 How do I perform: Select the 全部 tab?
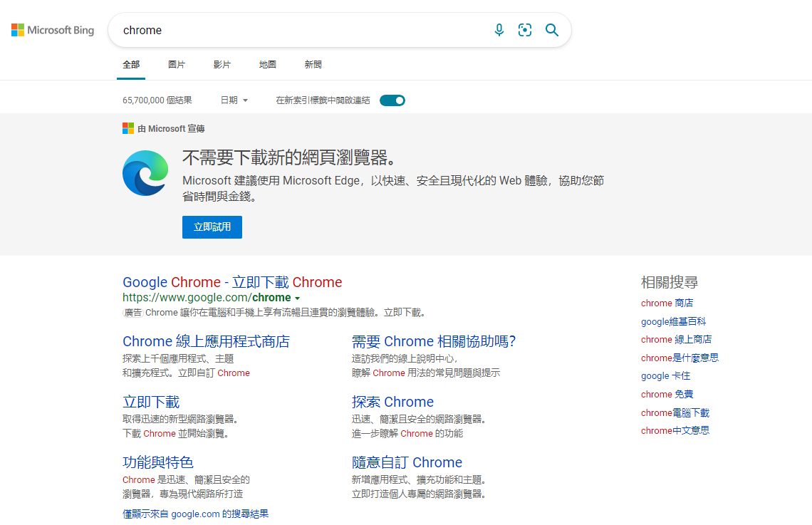[131, 65]
